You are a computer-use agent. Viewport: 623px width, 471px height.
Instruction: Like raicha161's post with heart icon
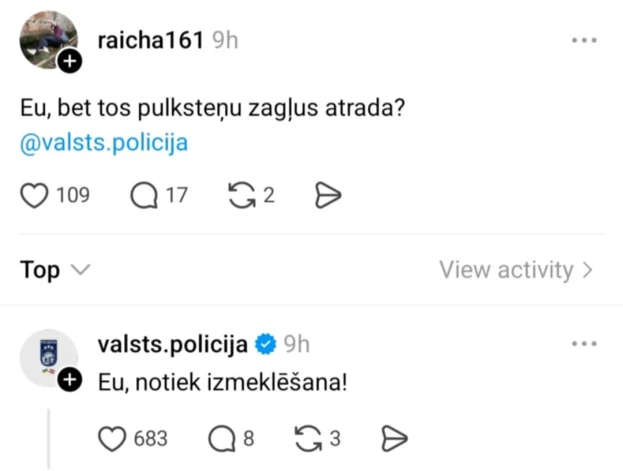[36, 195]
